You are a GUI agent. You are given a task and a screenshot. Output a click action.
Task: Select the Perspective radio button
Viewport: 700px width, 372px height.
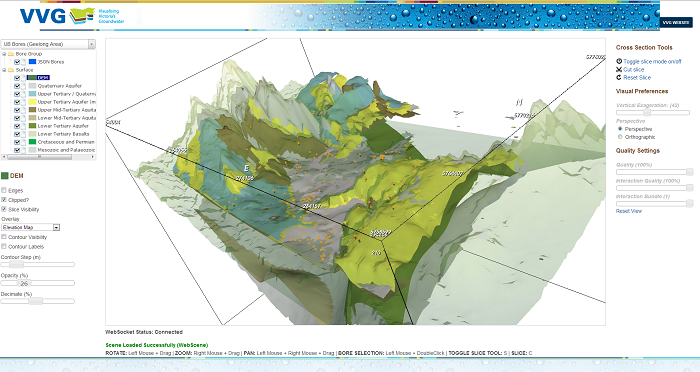point(620,129)
